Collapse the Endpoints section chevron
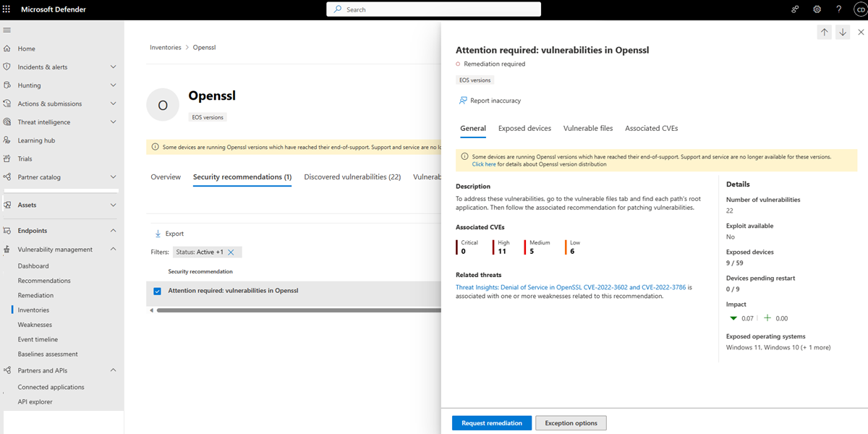Viewport: 868px width, 434px height. tap(113, 231)
